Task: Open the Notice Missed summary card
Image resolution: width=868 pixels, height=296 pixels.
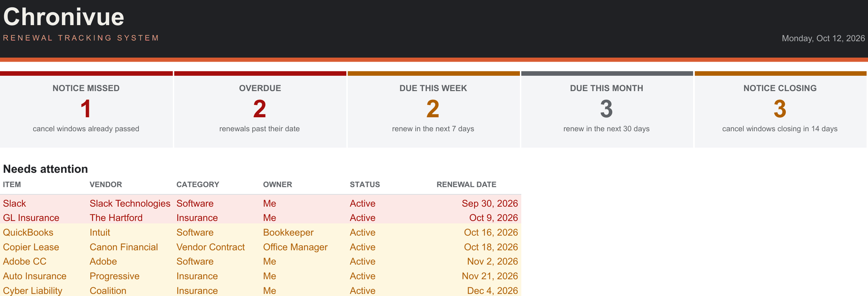Action: [x=86, y=109]
